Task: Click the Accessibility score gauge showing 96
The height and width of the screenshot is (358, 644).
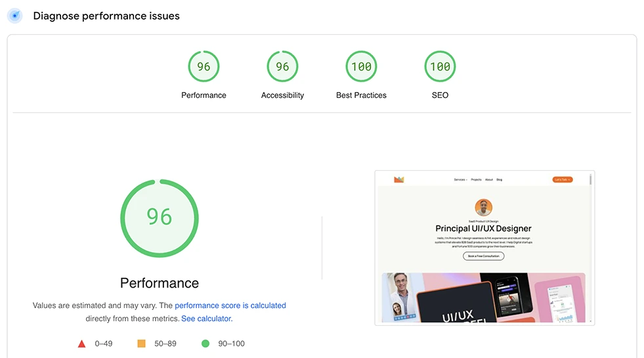Action: point(282,66)
